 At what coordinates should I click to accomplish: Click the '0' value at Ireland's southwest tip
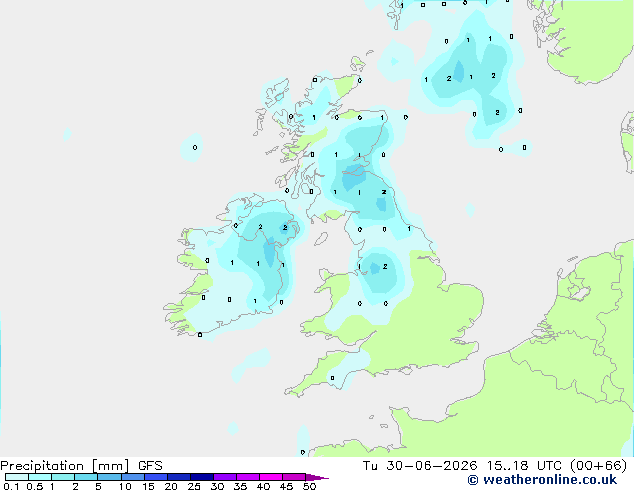pyautogui.click(x=200, y=335)
